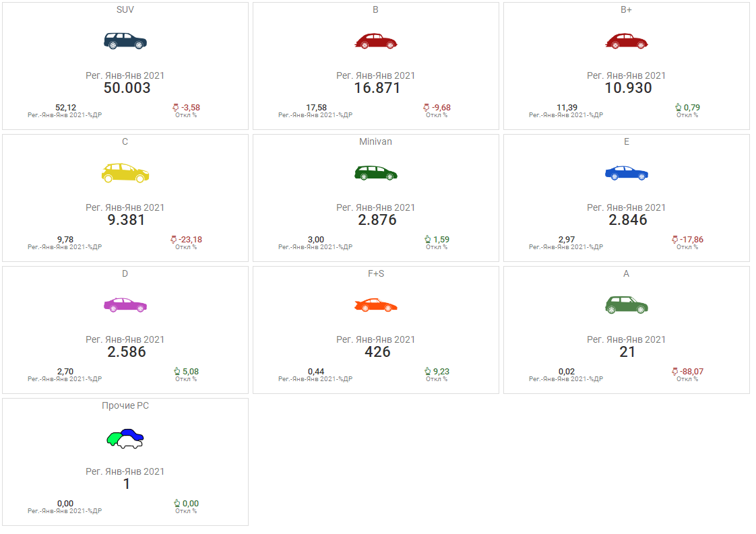
Task: Select the Прочие РС multi-car icon
Action: [x=125, y=438]
